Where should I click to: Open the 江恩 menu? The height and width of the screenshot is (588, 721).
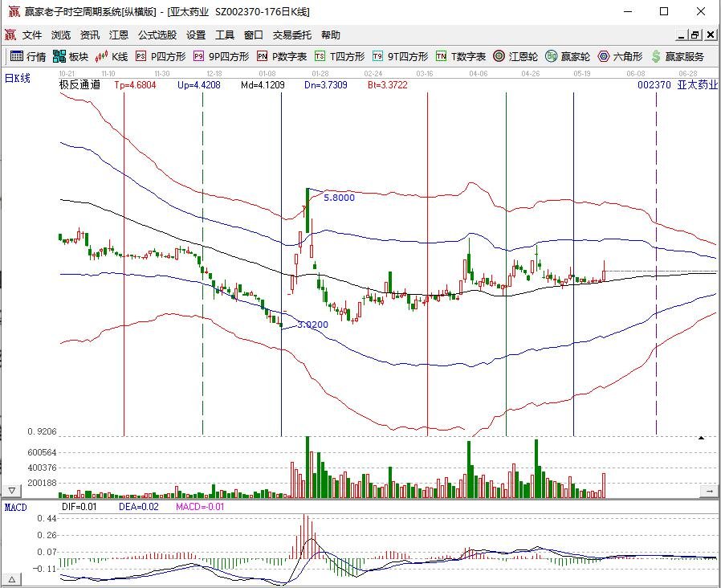click(x=119, y=35)
